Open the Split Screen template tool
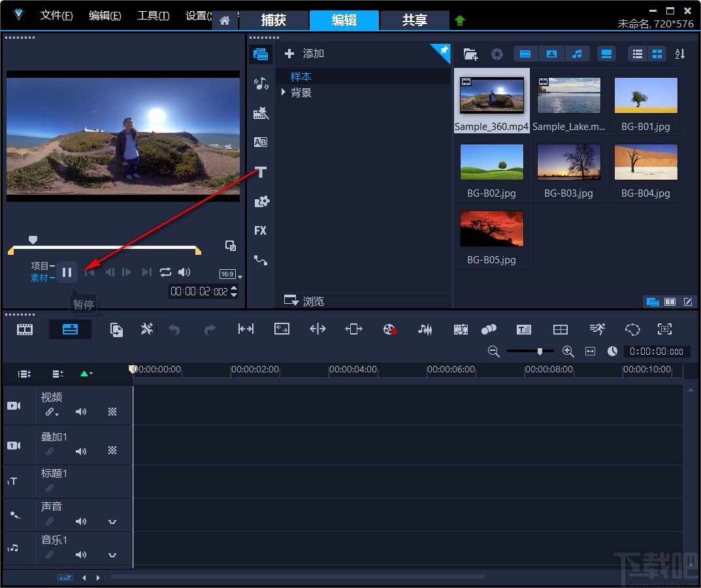The height and width of the screenshot is (588, 701). tap(561, 329)
